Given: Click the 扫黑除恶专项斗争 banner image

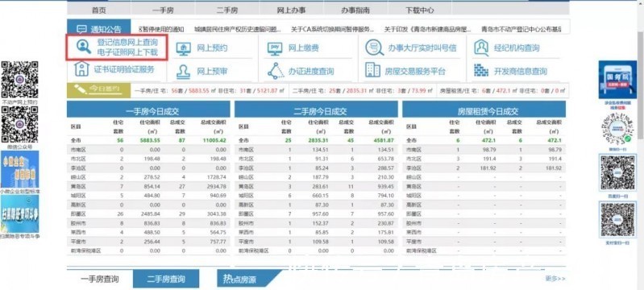Looking at the screenshot, I should (19, 213).
